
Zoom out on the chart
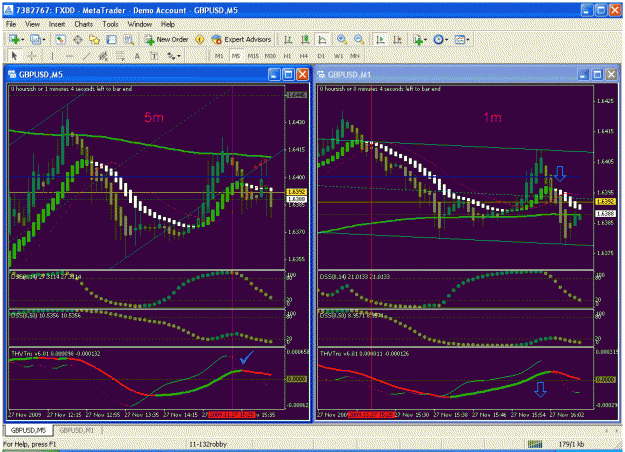pos(359,39)
